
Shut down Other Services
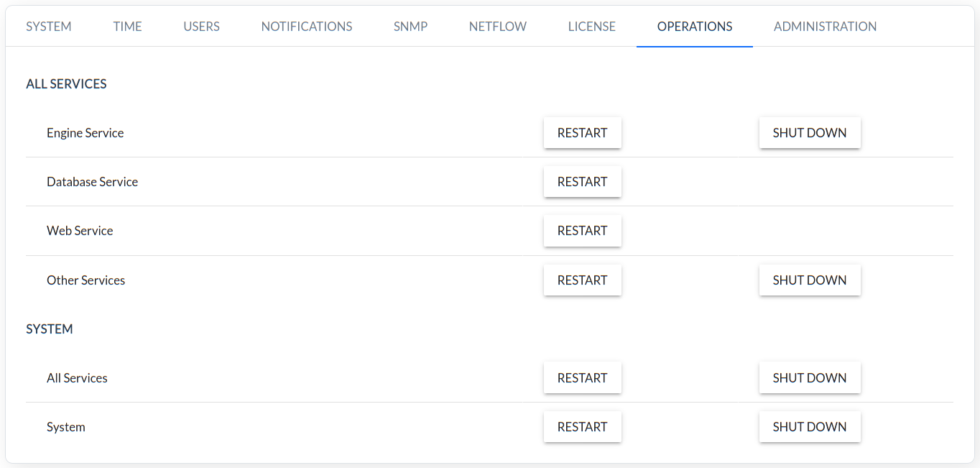(x=810, y=280)
